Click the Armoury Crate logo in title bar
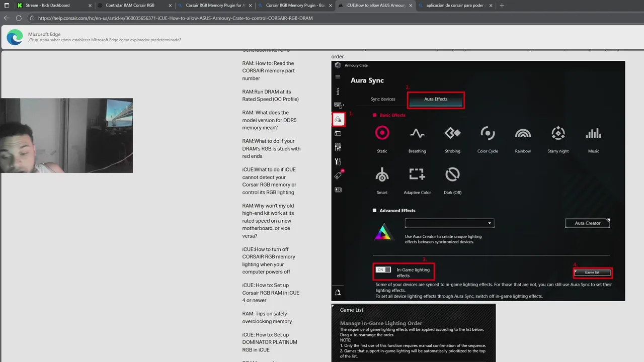 point(338,65)
